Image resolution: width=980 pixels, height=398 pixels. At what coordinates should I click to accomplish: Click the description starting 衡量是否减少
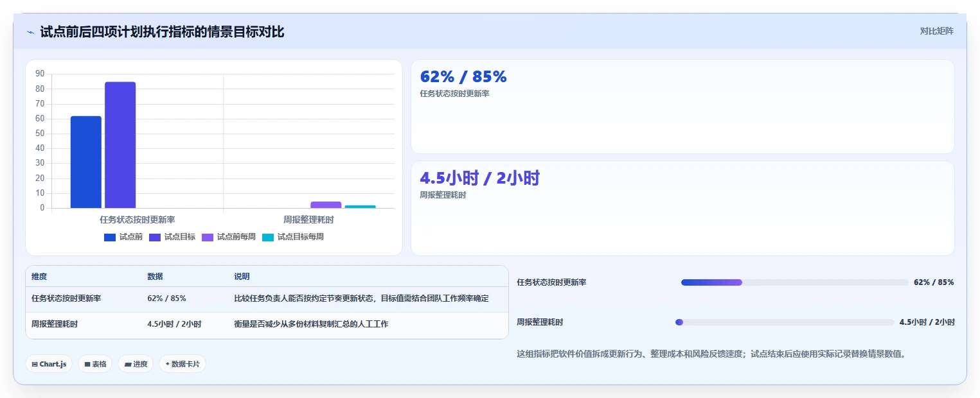click(x=311, y=324)
